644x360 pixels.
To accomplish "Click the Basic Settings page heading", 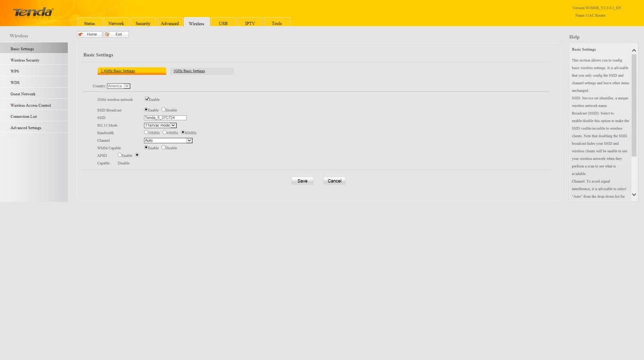I will 98,55.
